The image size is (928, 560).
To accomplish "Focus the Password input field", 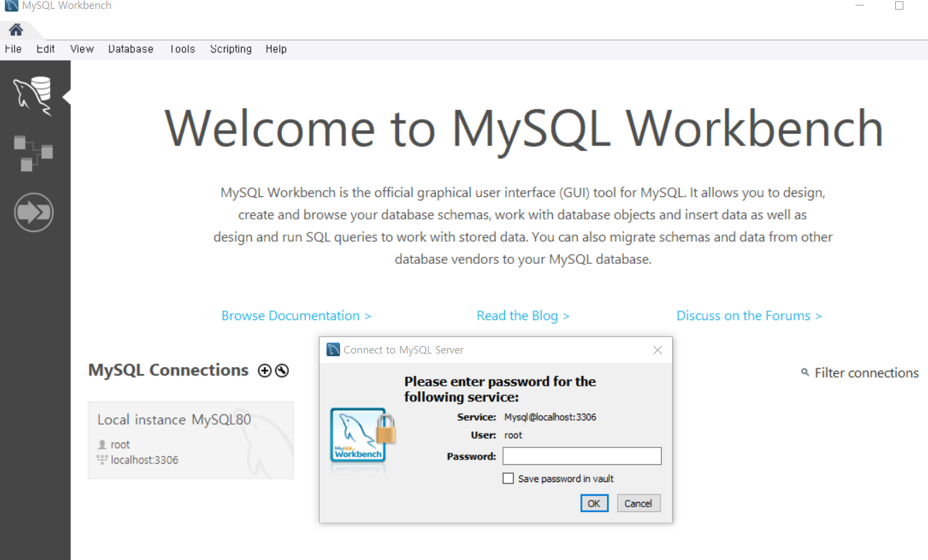I will (x=582, y=456).
